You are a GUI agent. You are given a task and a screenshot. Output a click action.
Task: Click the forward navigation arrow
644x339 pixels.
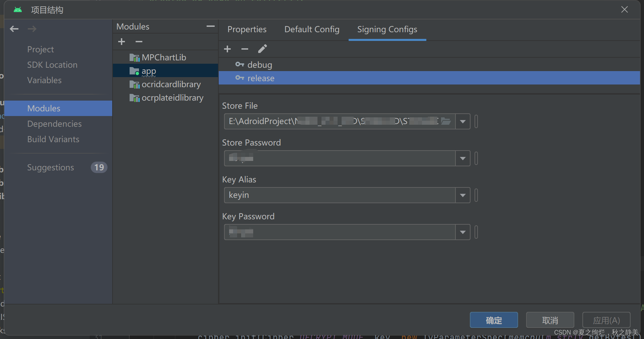pyautogui.click(x=32, y=29)
